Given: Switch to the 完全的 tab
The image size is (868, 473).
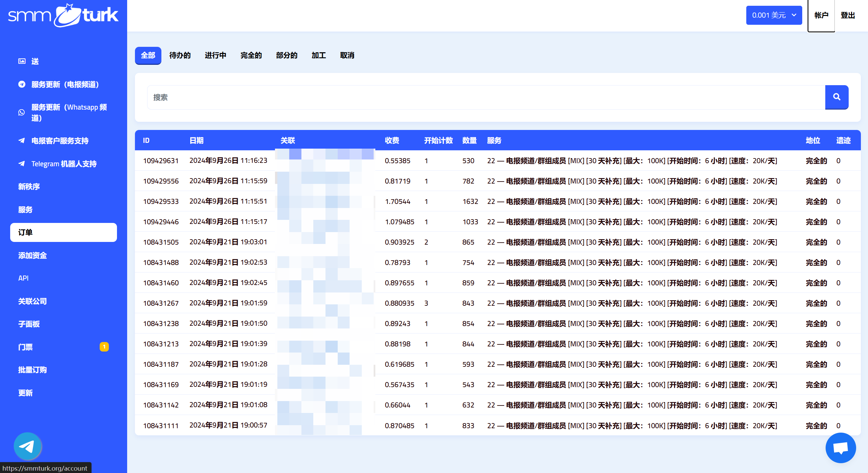Looking at the screenshot, I should 251,55.
